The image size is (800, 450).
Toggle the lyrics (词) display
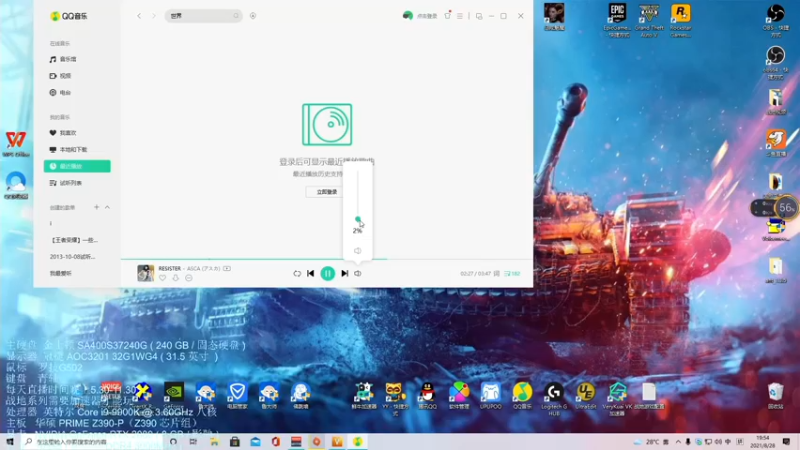pos(496,274)
